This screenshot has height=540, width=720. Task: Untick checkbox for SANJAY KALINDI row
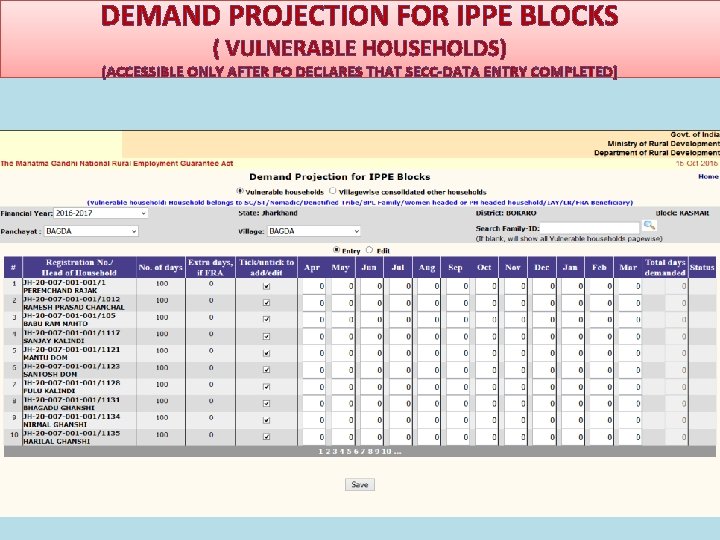(266, 336)
